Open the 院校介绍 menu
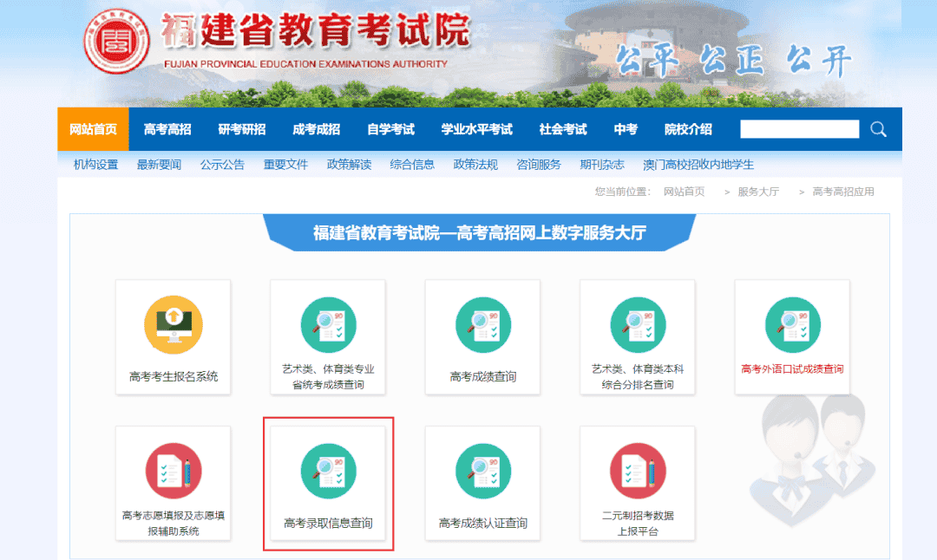The image size is (937, 560). 688,129
